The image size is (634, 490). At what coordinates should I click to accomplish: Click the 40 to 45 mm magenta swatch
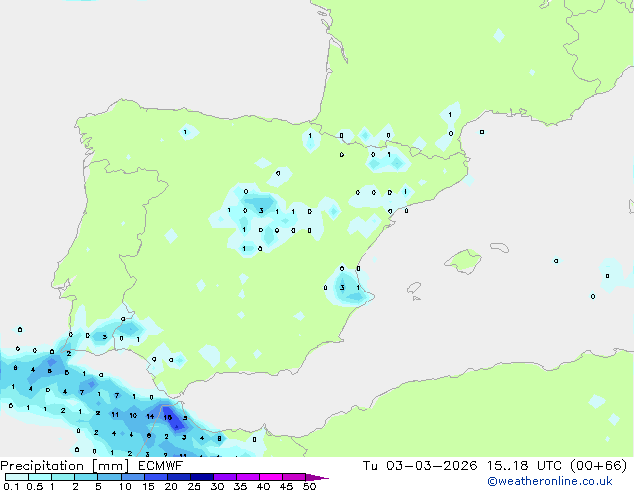(x=271, y=477)
